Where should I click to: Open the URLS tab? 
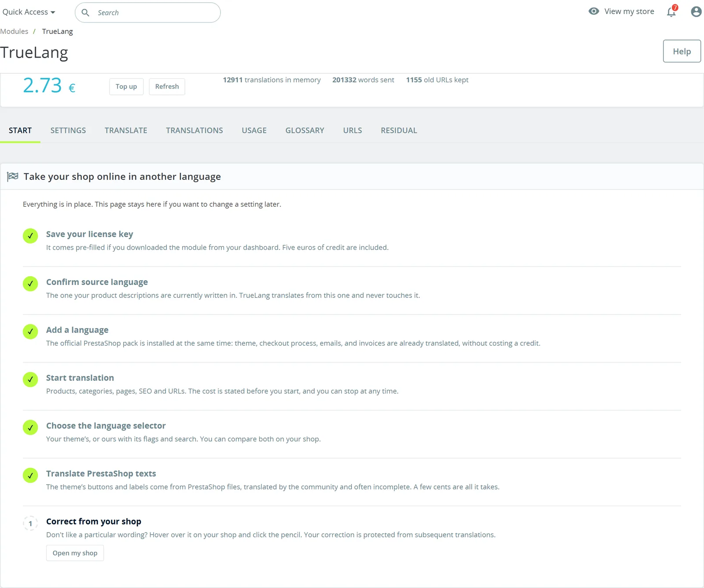[352, 130]
